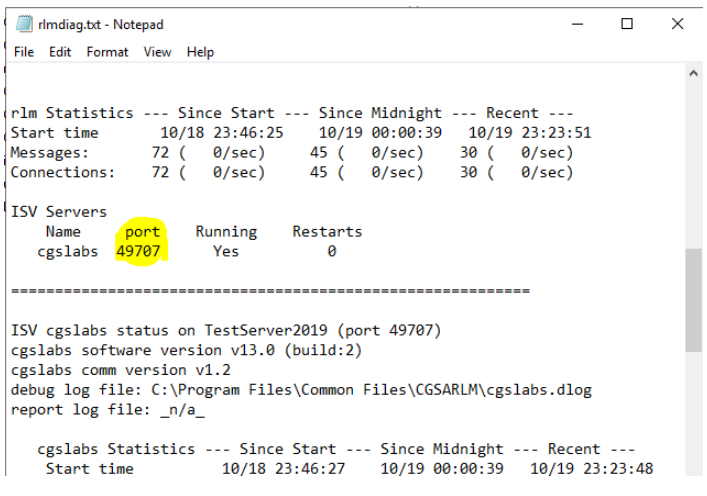The image size is (707, 496).
Task: Click the highlighted port number 49707
Action: coord(138,252)
